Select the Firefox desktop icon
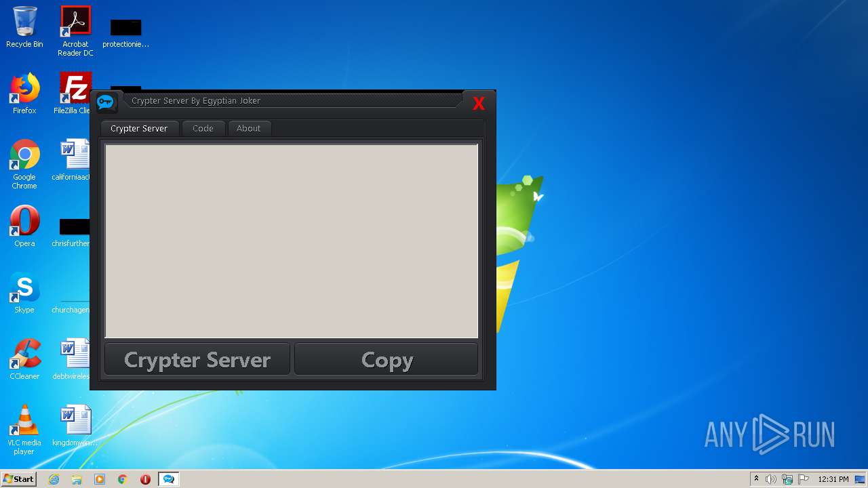Image resolution: width=868 pixels, height=488 pixels. point(24,94)
